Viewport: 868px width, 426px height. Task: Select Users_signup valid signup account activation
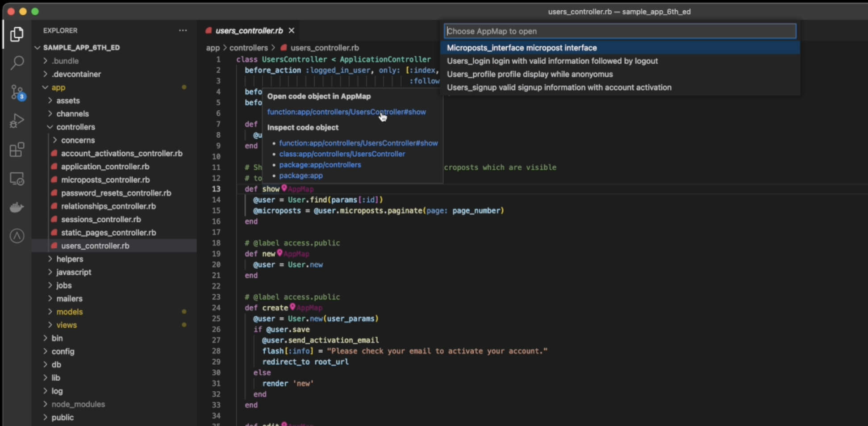pos(620,88)
